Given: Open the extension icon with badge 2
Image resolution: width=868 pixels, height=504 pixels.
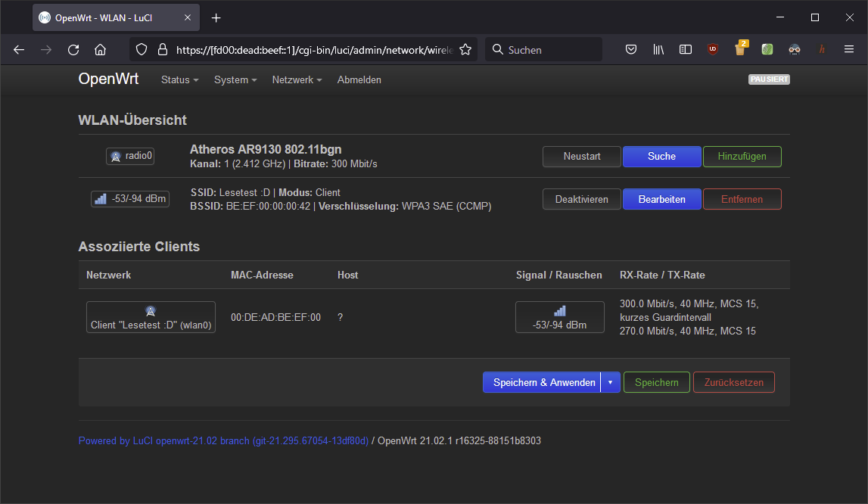Looking at the screenshot, I should [741, 48].
